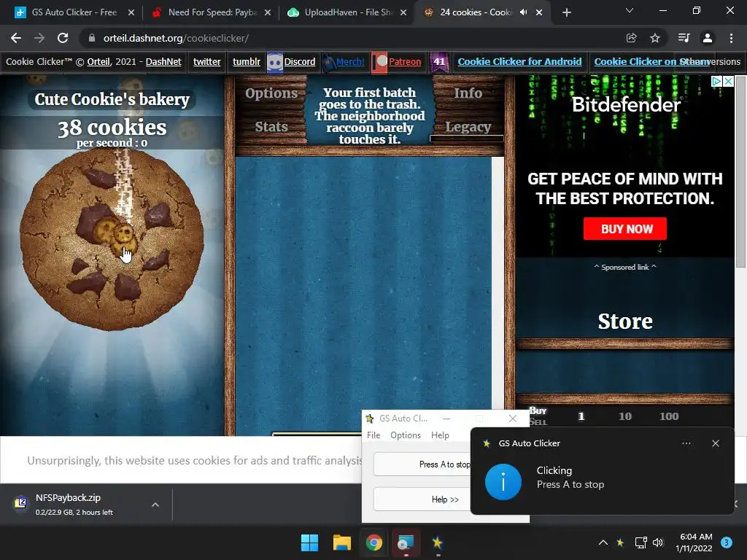Open the media control playlist icon

tap(684, 38)
